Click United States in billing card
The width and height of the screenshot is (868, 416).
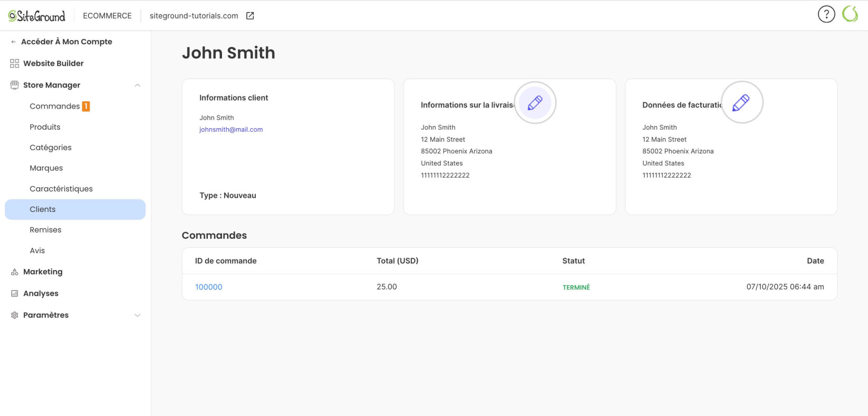[663, 163]
